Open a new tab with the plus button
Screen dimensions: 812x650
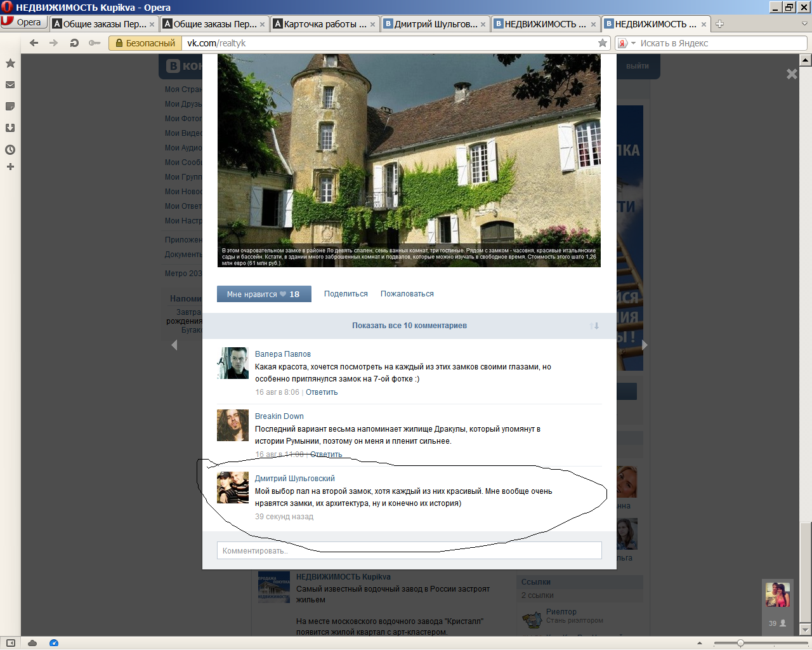(719, 24)
